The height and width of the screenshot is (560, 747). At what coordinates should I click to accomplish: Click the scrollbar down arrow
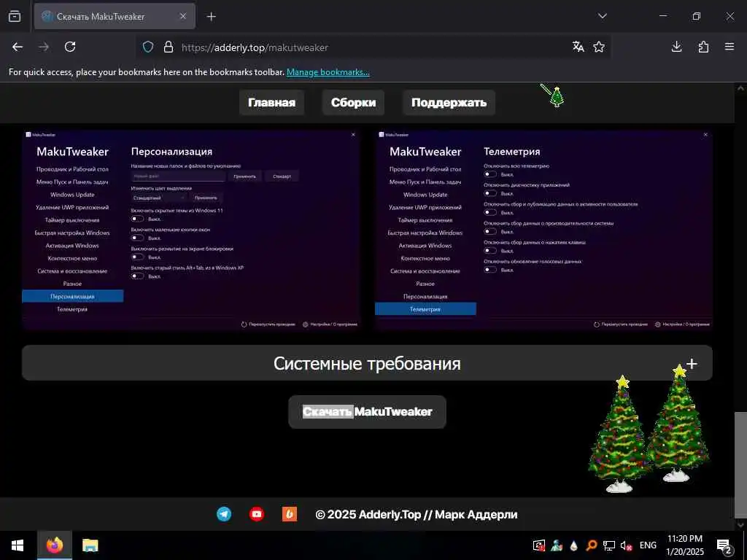pyautogui.click(x=740, y=525)
